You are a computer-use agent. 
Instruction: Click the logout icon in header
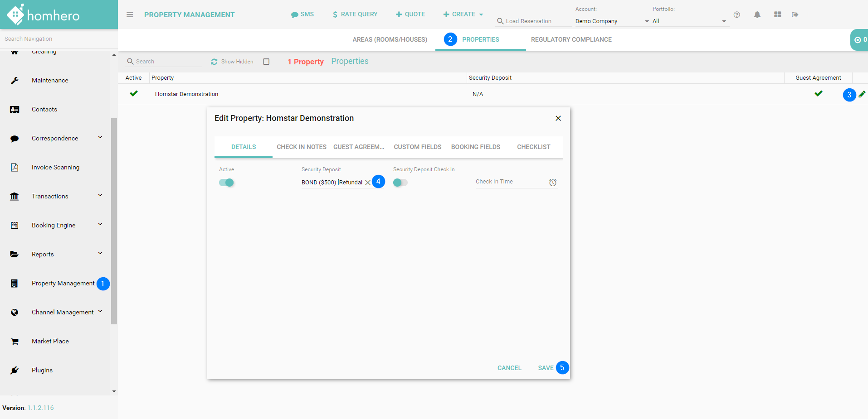(795, 14)
